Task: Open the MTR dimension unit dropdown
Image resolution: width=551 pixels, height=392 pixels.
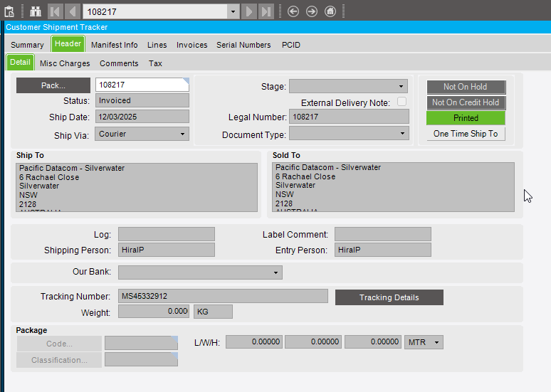Action: point(437,342)
